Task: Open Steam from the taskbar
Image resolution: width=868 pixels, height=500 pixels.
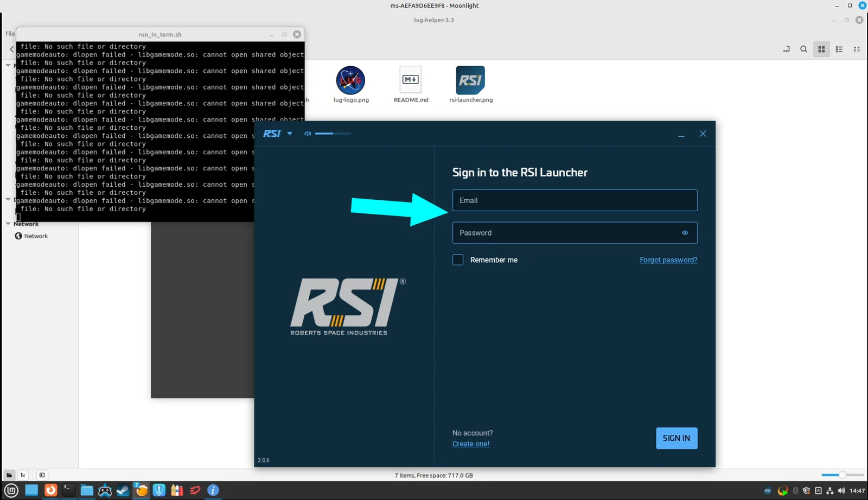Action: (x=123, y=490)
